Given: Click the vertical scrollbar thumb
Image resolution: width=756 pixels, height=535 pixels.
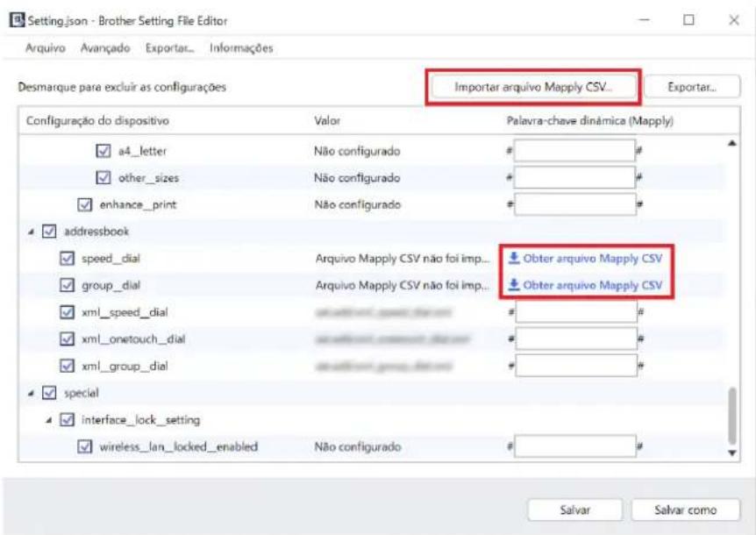Looking at the screenshot, I should pos(732,416).
